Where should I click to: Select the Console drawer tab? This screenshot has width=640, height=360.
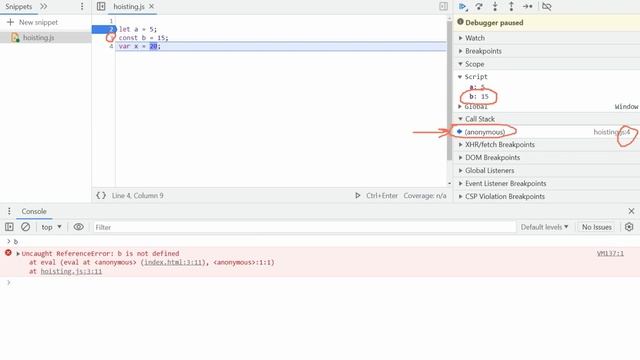click(x=34, y=211)
